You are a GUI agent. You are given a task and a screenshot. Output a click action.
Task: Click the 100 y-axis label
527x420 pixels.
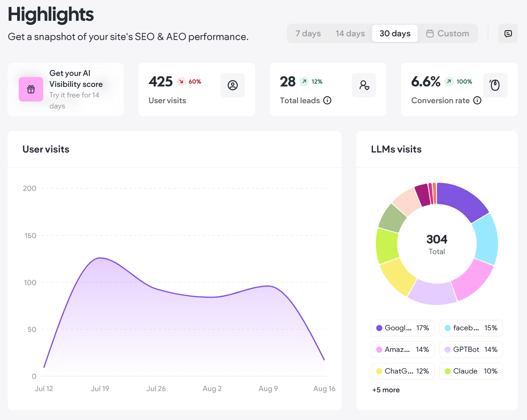30,283
